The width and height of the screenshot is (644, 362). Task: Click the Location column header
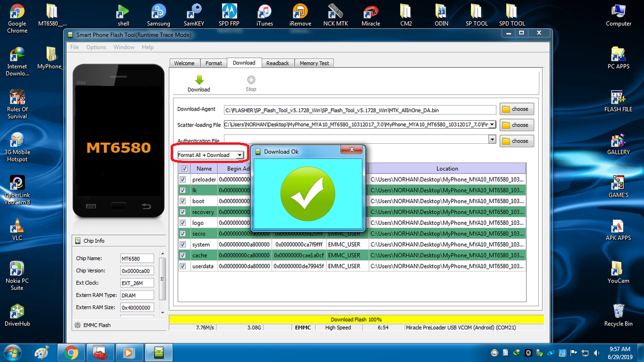coord(447,168)
